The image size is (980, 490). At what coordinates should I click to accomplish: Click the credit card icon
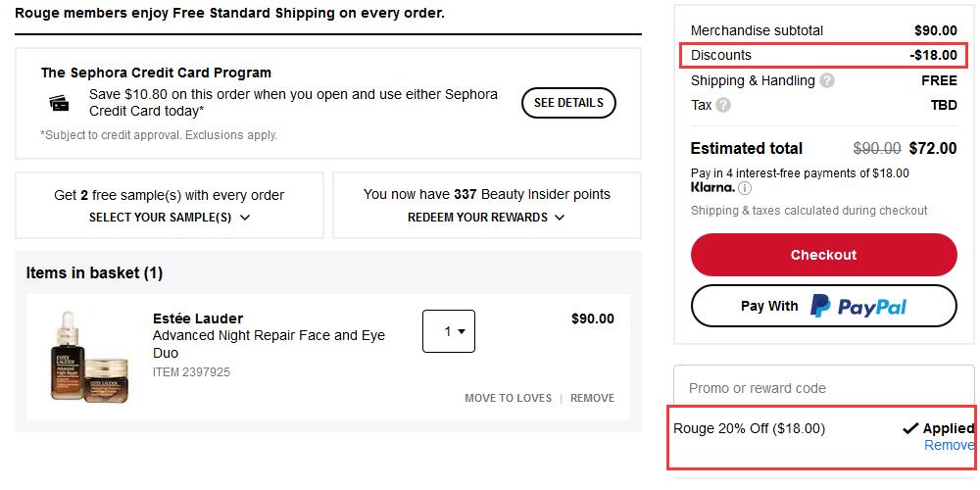(x=60, y=103)
